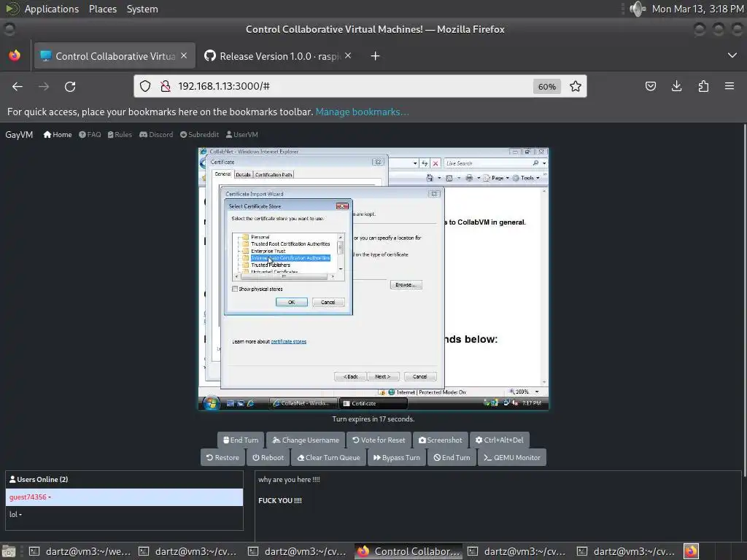Viewport: 747px width, 560px height.
Task: Open the list all tabs chevron
Action: pyautogui.click(x=732, y=55)
